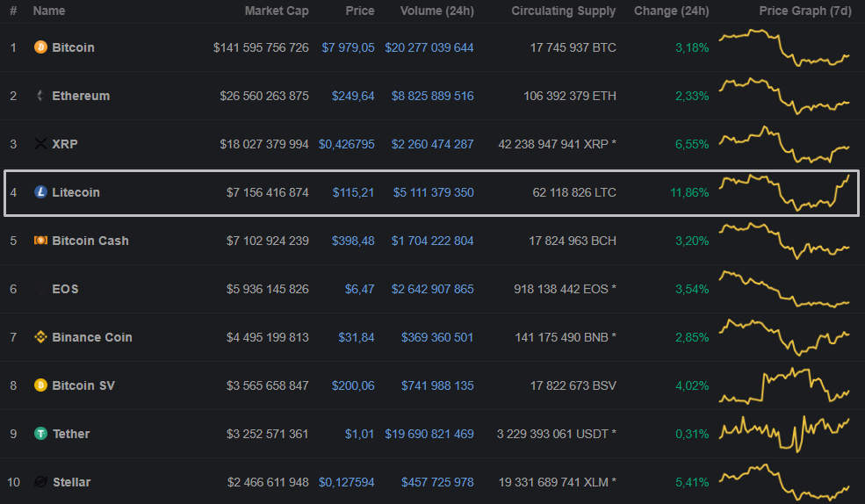The image size is (865, 504).
Task: Click the Bitcoin Cash logo icon
Action: tap(40, 241)
